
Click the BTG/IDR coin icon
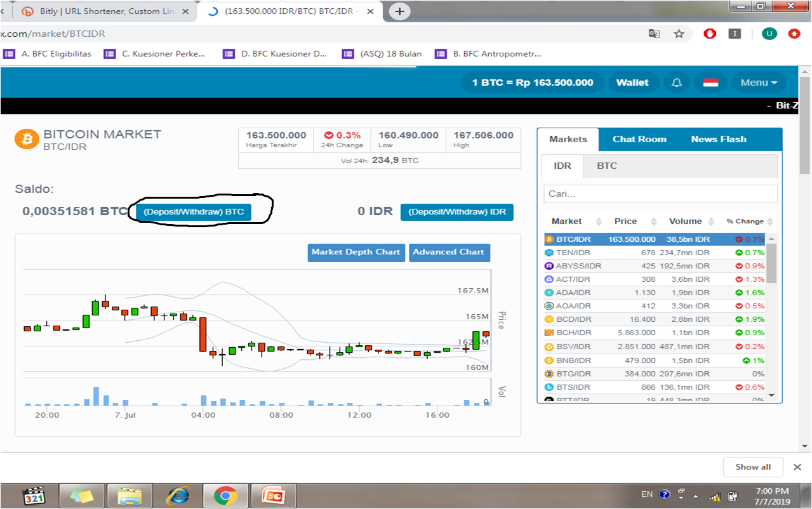549,374
